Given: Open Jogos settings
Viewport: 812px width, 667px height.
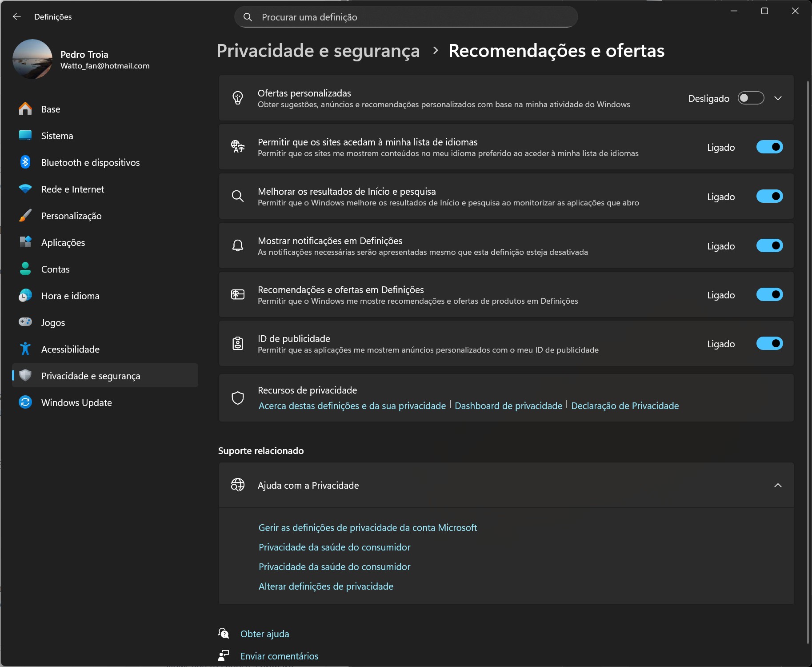Looking at the screenshot, I should click(x=53, y=322).
